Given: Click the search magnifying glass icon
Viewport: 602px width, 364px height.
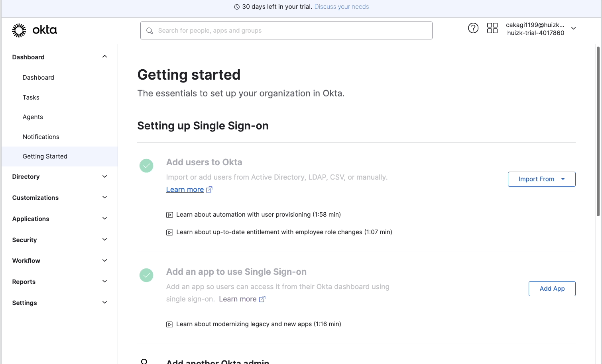Looking at the screenshot, I should click(x=150, y=30).
